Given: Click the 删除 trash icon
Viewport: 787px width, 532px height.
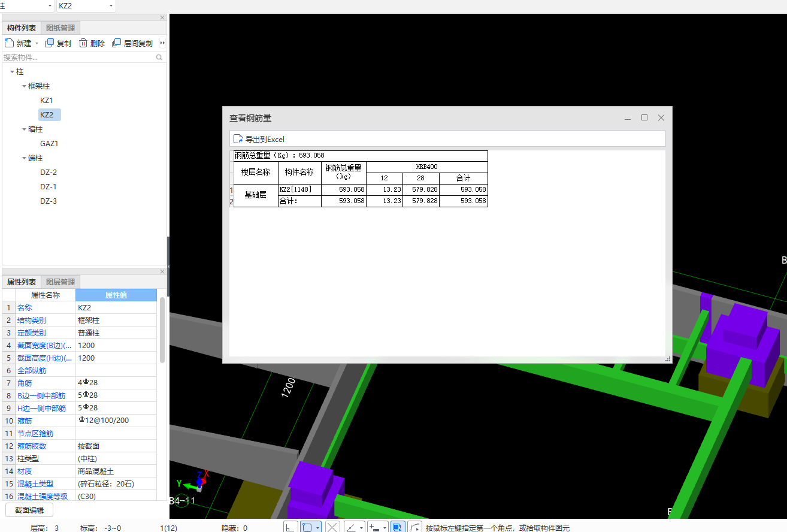Looking at the screenshot, I should (x=83, y=43).
